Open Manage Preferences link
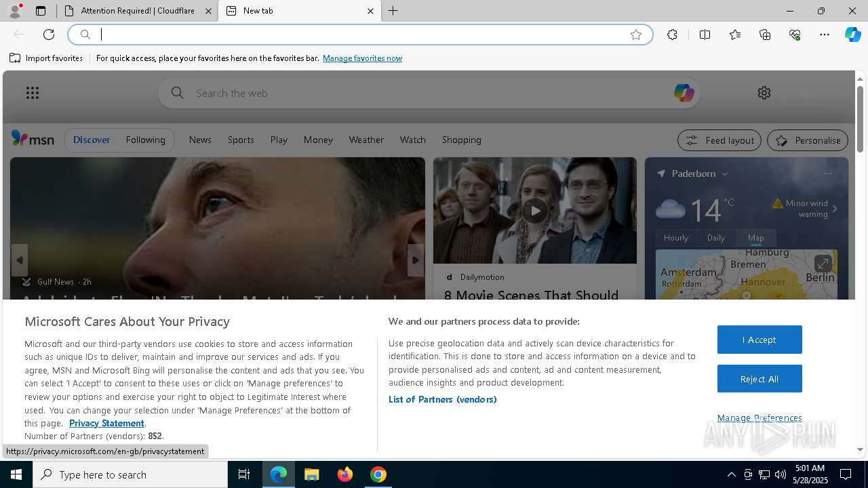This screenshot has height=488, width=868. (759, 418)
